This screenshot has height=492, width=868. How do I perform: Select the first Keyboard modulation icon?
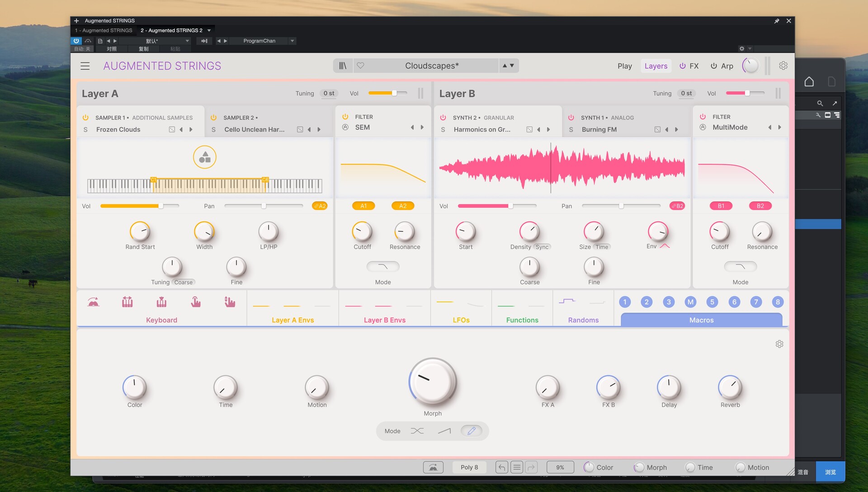click(x=94, y=302)
